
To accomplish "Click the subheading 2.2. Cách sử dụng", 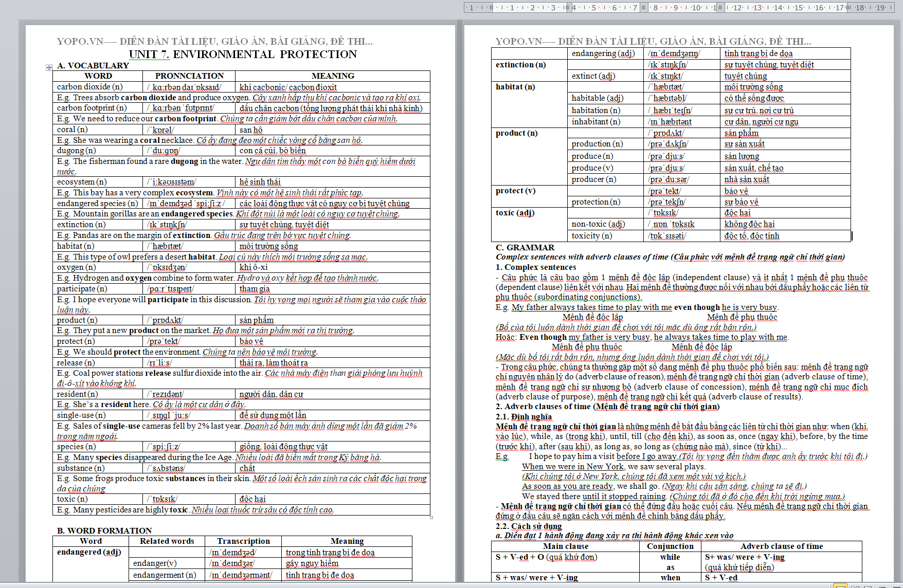I will coord(529,526).
